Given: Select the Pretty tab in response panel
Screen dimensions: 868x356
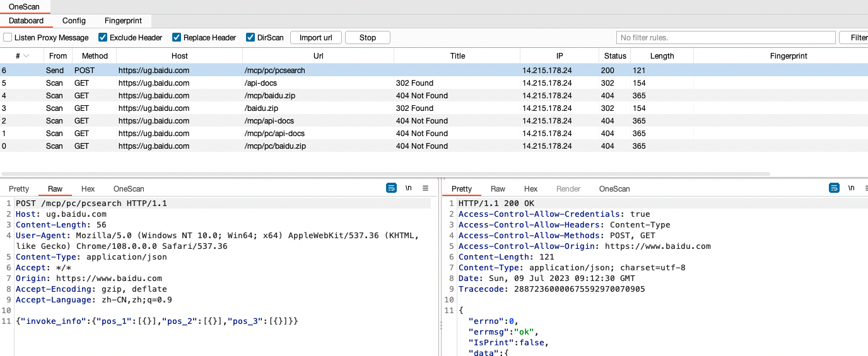Looking at the screenshot, I should pyautogui.click(x=462, y=188).
